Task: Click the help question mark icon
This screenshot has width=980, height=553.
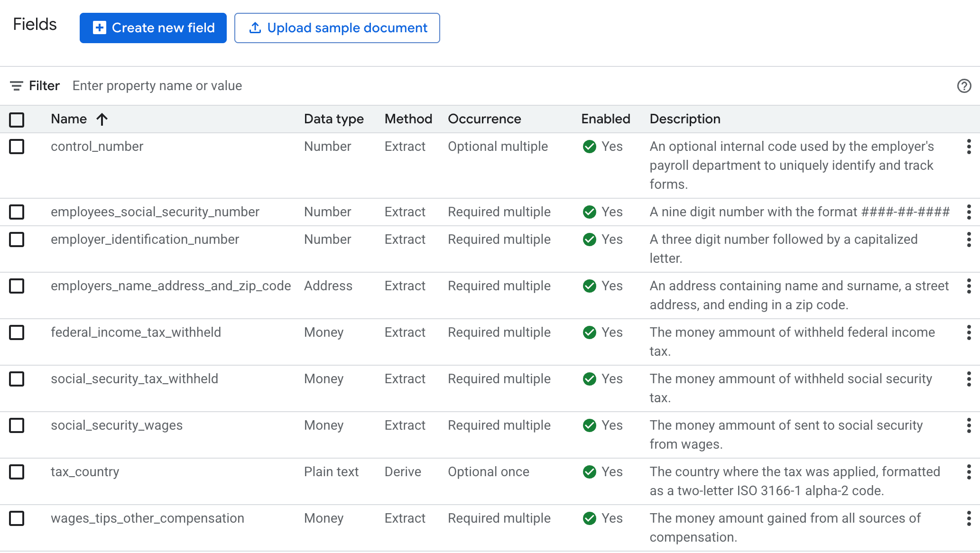Action: [x=964, y=86]
